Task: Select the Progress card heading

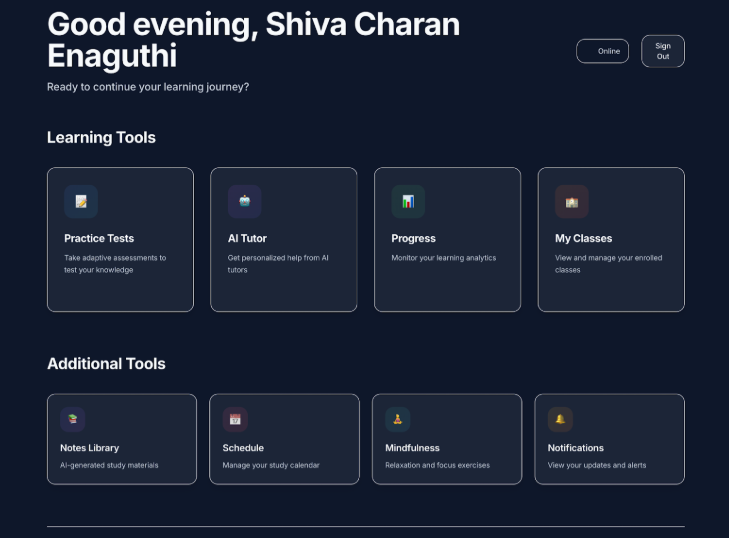Action: pos(413,238)
